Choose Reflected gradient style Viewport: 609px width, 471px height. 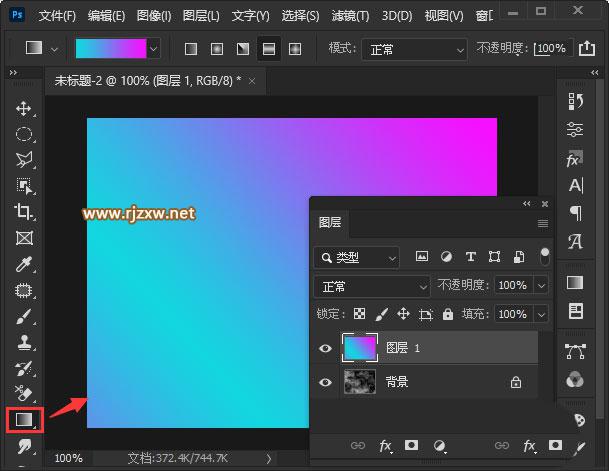coord(269,49)
